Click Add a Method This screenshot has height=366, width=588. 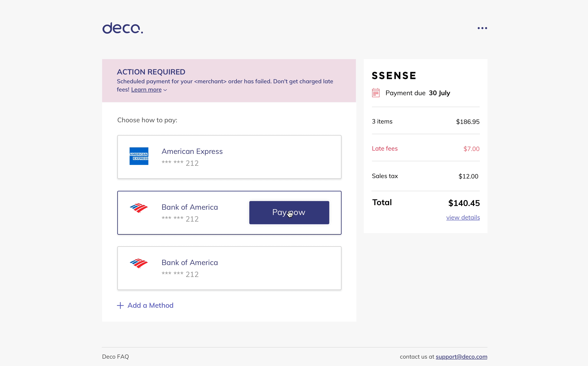(x=150, y=305)
